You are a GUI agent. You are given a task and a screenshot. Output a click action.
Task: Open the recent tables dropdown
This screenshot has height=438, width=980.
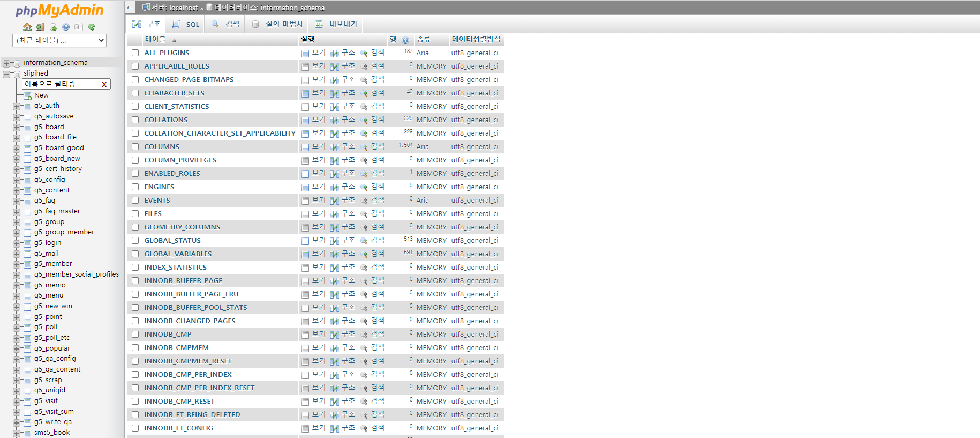(59, 41)
